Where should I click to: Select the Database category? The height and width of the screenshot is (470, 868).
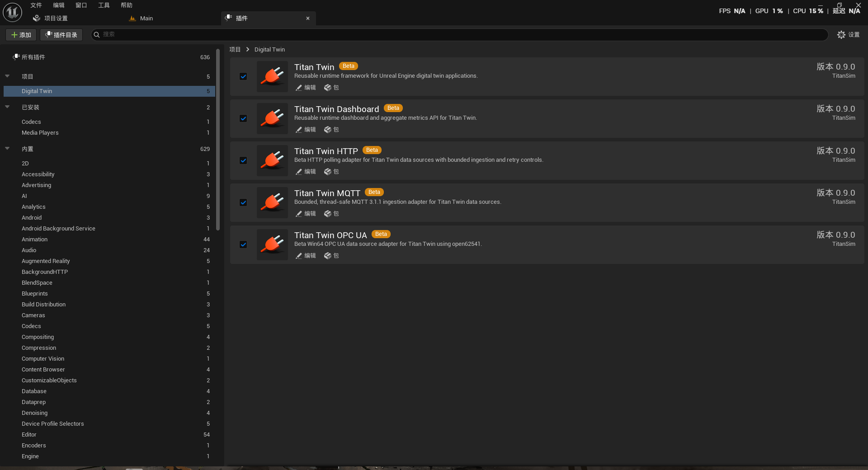coord(109,391)
